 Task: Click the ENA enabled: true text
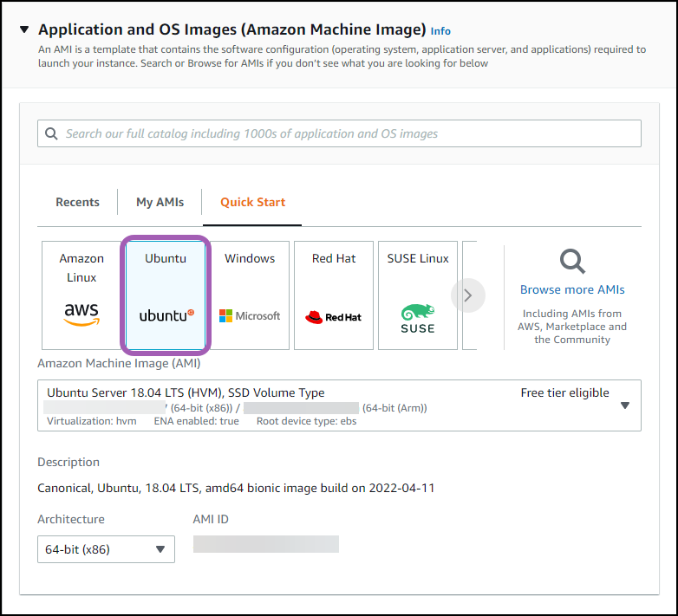(x=196, y=421)
